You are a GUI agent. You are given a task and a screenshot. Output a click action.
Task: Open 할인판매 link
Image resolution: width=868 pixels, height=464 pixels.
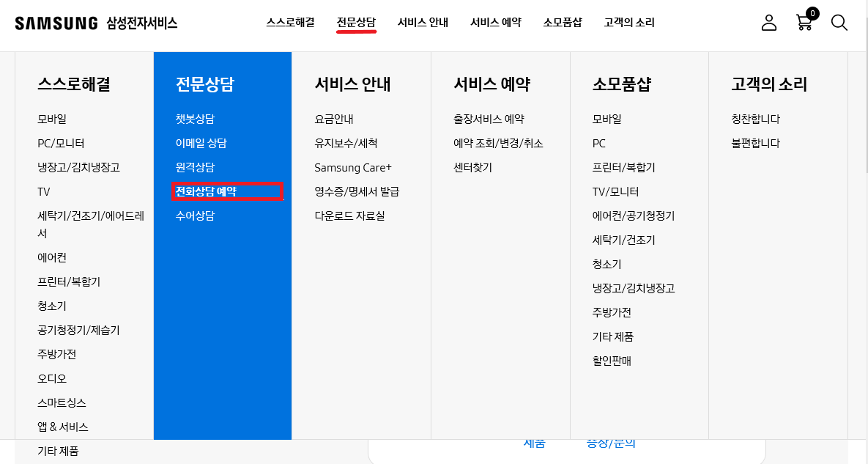(x=612, y=361)
